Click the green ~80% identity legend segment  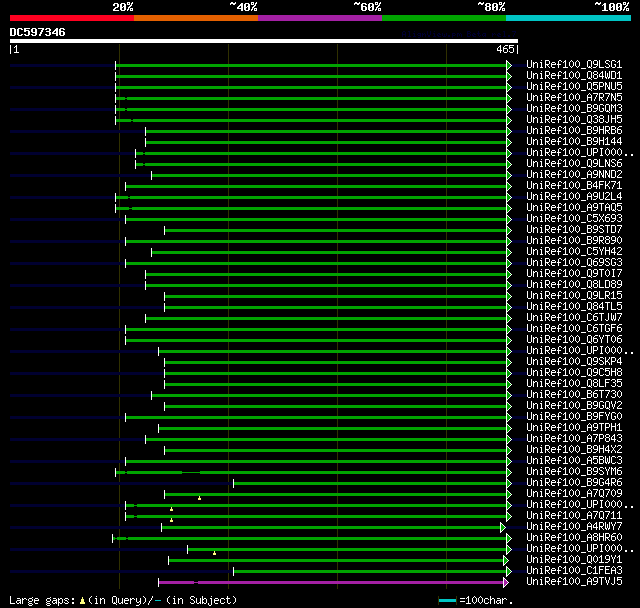(444, 18)
